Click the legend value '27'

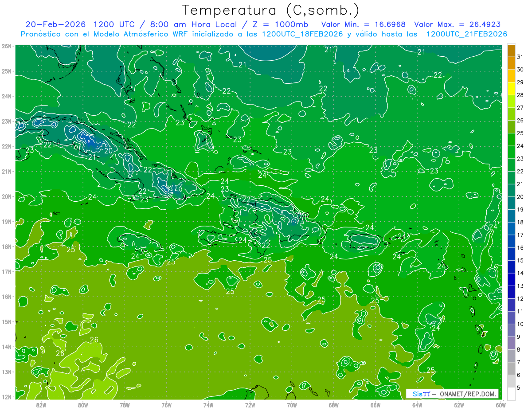520,108
